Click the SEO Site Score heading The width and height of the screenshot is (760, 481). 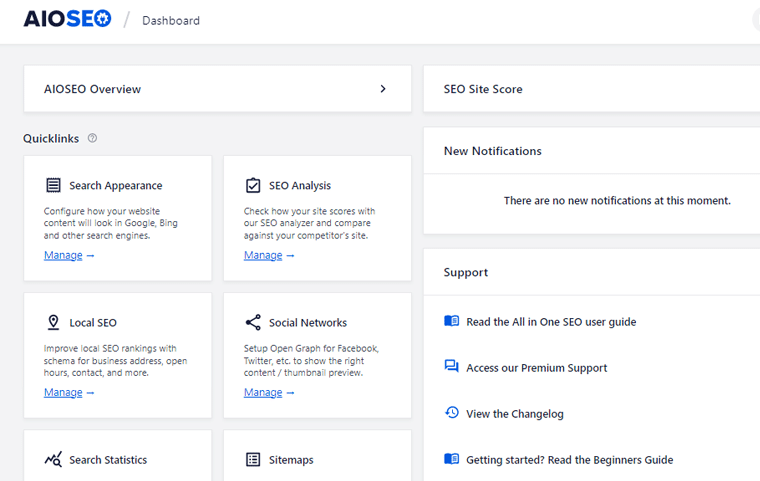483,89
